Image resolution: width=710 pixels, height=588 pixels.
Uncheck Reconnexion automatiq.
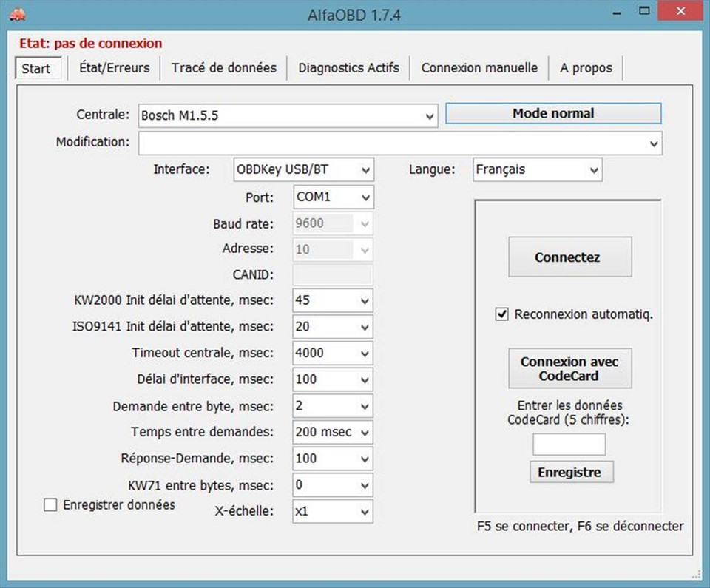[x=501, y=314]
